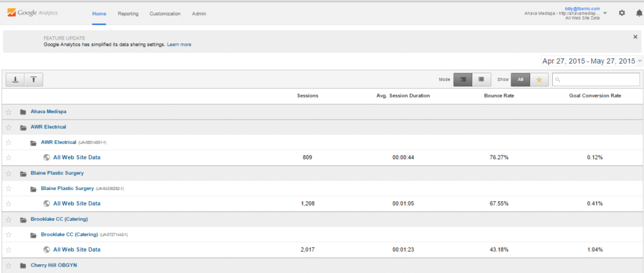Star the Cherry Hill OBGYN account
Viewport: 644px width, 273px height.
[9, 265]
